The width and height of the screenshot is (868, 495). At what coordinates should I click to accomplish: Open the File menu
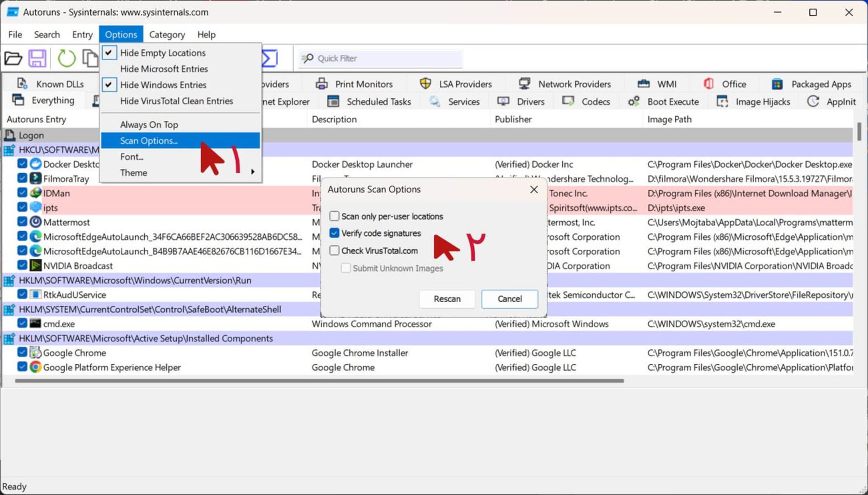pyautogui.click(x=15, y=34)
